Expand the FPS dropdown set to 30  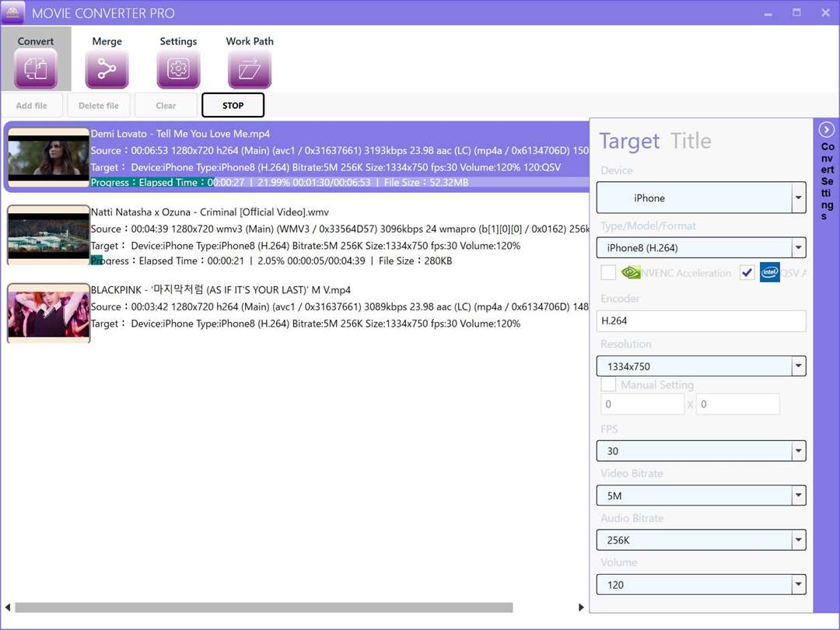(x=701, y=451)
